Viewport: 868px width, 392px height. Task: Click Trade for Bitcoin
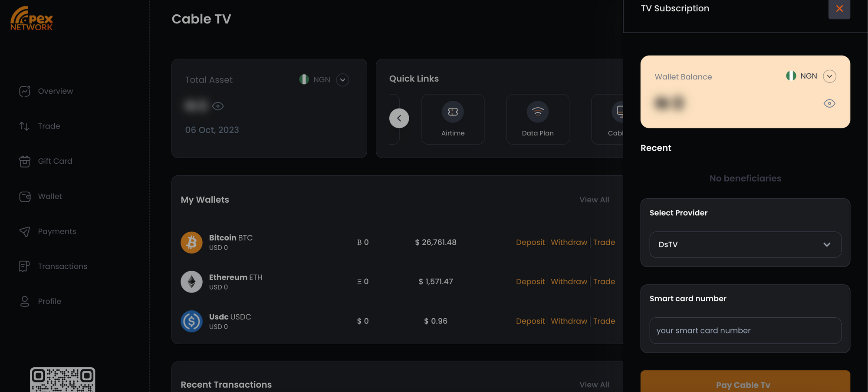click(x=604, y=242)
